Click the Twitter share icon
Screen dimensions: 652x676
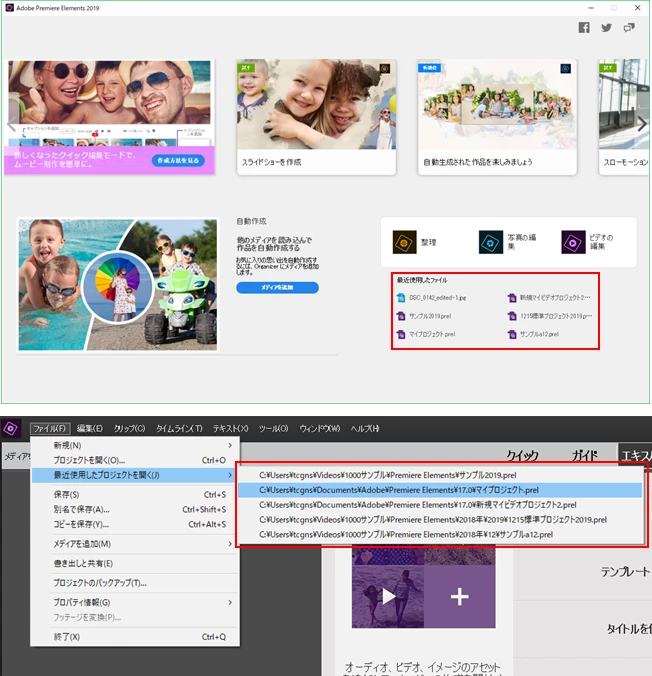click(x=606, y=28)
